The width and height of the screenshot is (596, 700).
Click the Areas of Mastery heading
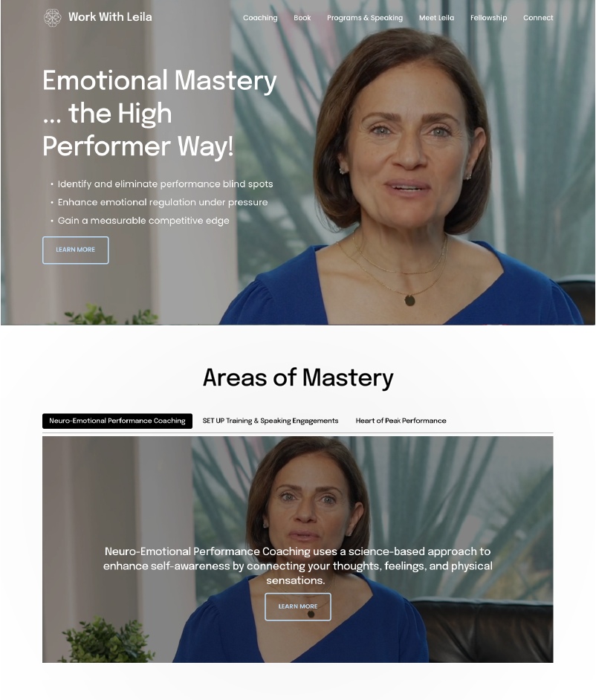[x=298, y=377]
